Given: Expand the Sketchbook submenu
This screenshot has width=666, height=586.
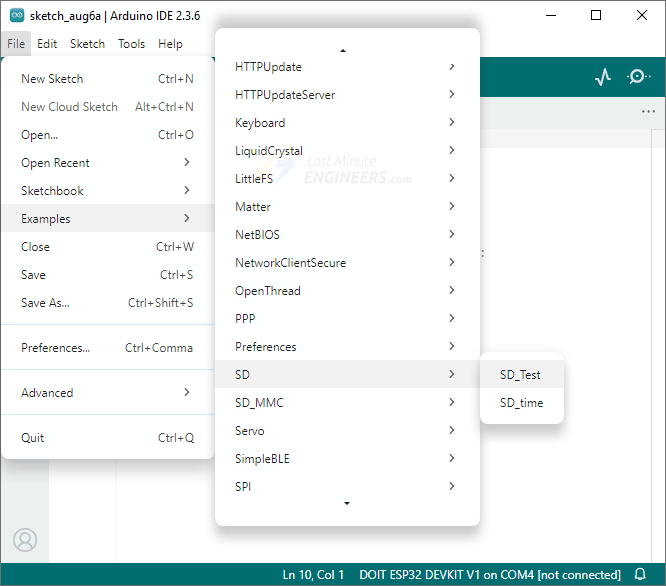Looking at the screenshot, I should point(107,191).
